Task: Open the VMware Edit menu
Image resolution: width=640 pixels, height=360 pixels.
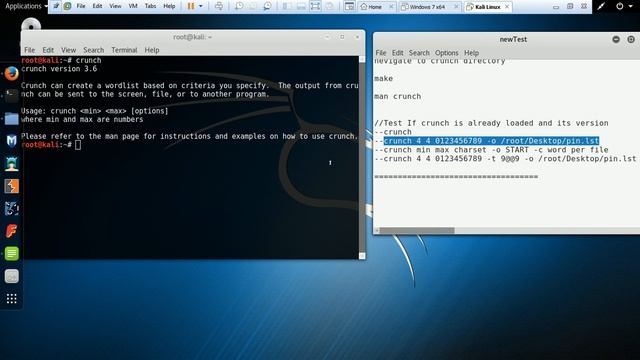Action: 97,6
